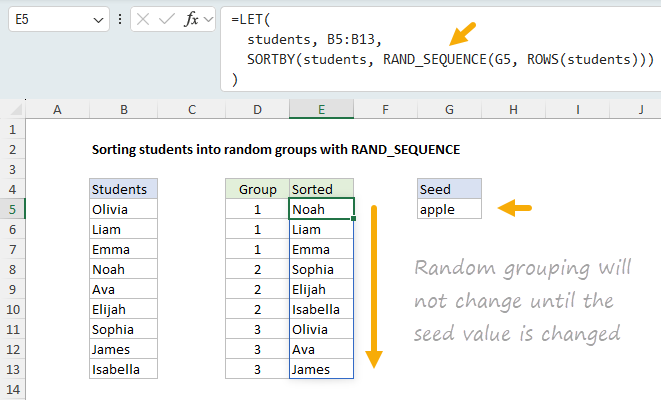Image resolution: width=661 pixels, height=400 pixels.
Task: Click the title cell about RAND_SEQUENCE
Action: [276, 150]
